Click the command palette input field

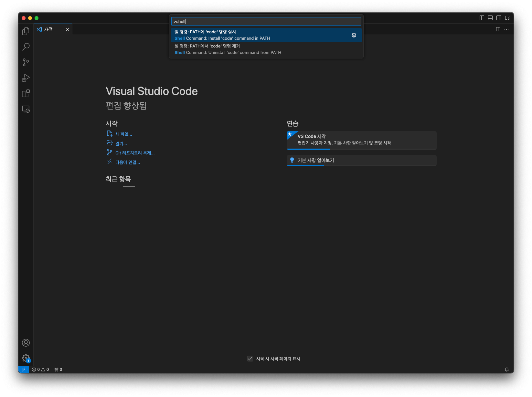point(266,21)
